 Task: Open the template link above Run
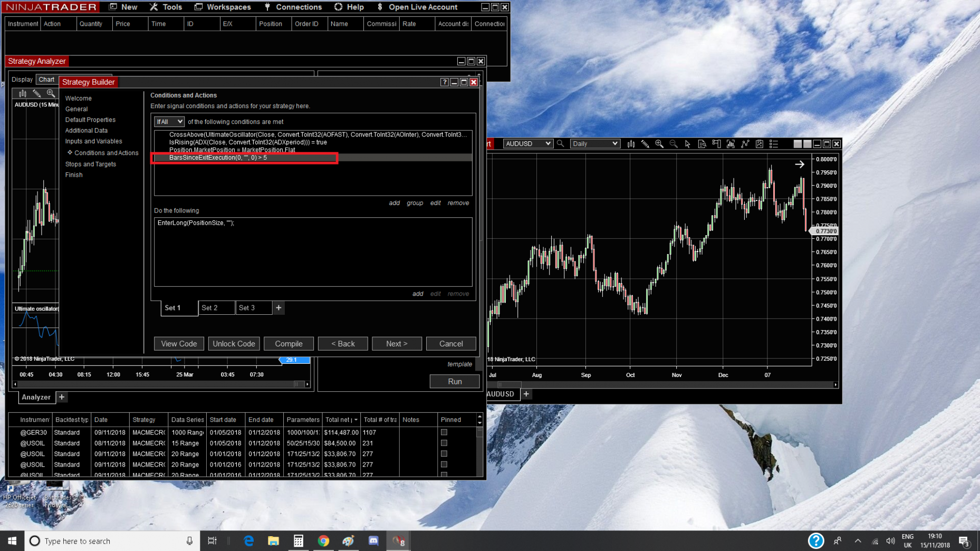(x=459, y=364)
